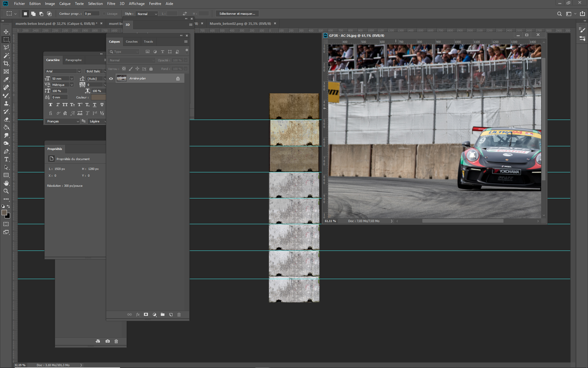This screenshot has height=368, width=588.
Task: Toggle Quick Mask mode icon
Action: coord(6,224)
